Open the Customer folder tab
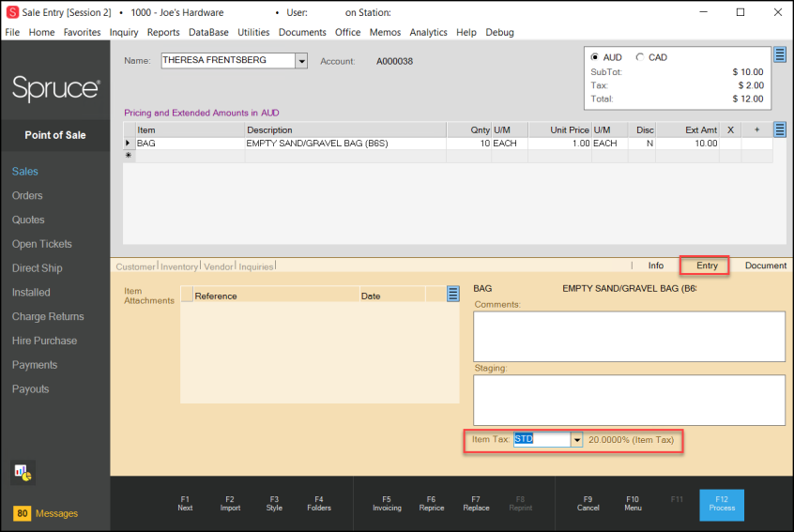This screenshot has height=532, width=794. pos(135,266)
